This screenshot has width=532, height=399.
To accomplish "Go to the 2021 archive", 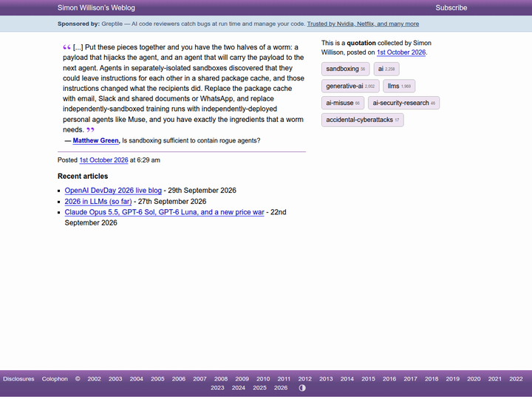I will [494, 379].
